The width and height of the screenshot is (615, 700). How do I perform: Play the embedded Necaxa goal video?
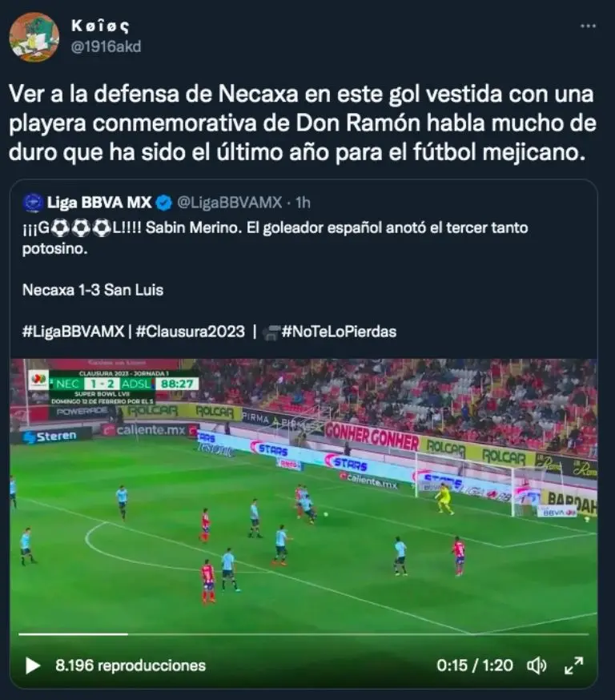tap(33, 666)
